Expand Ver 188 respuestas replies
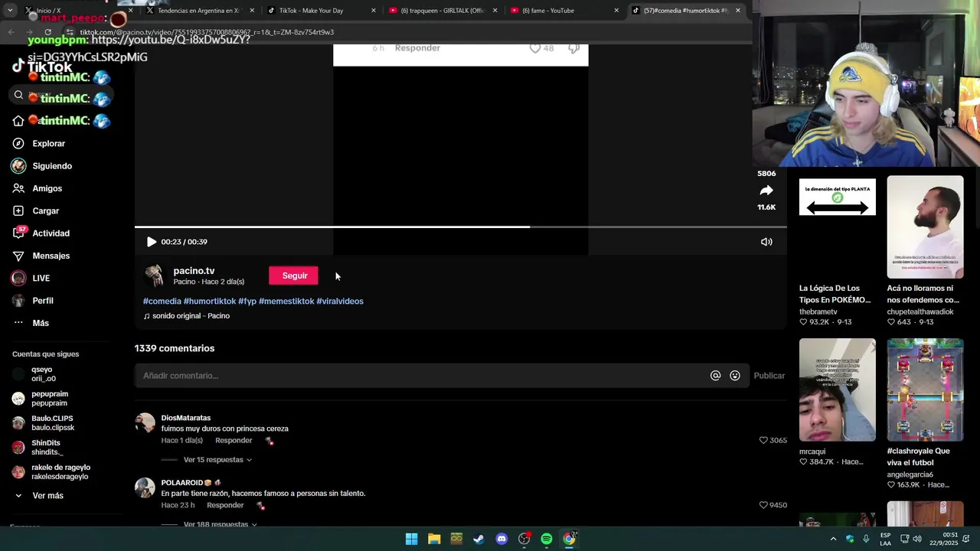 [x=220, y=524]
